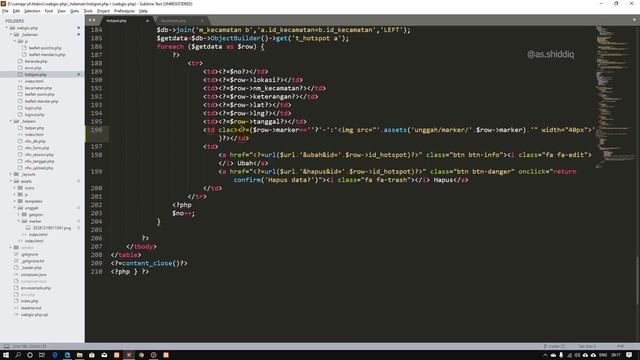Open the Tools menu
The image size is (640, 360).
tap(88, 11)
